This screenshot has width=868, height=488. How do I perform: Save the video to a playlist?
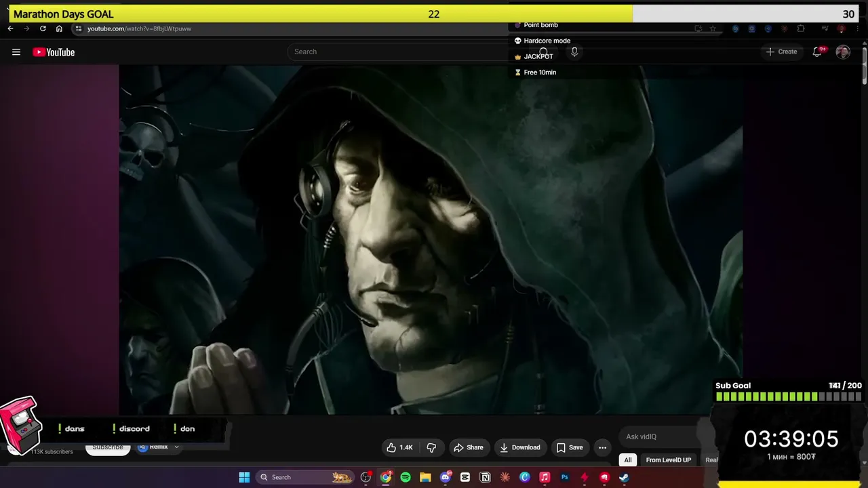click(570, 447)
